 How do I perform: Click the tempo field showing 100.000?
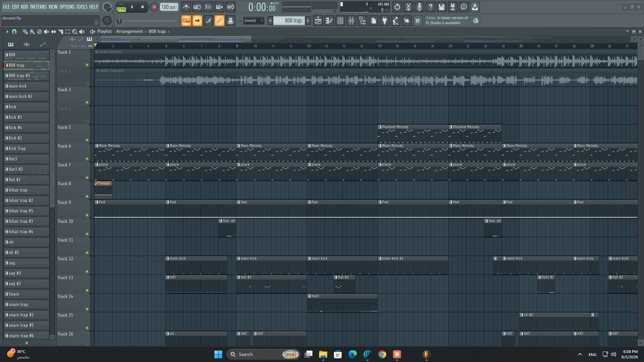[169, 7]
